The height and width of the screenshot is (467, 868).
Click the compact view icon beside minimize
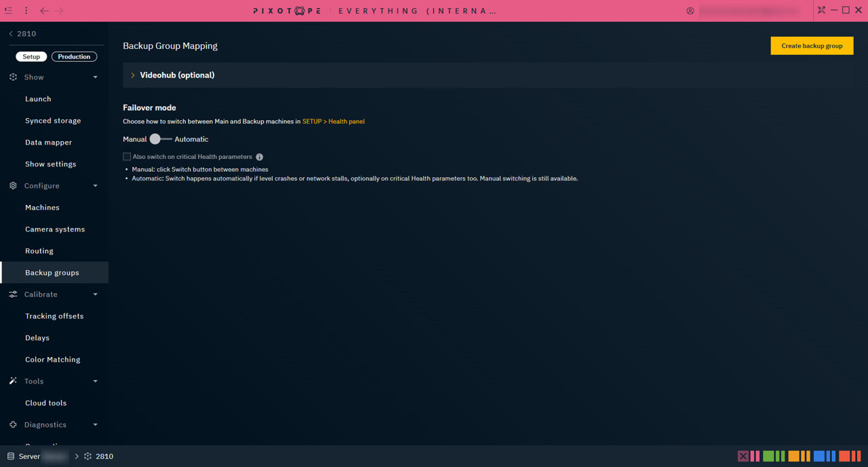click(x=821, y=10)
